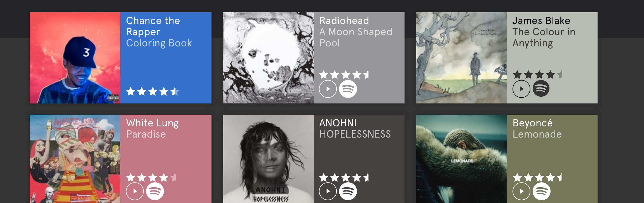The height and width of the screenshot is (203, 644).
Task: Open ANOHNI HOPELESSNESS on Spotify
Action: (x=348, y=191)
